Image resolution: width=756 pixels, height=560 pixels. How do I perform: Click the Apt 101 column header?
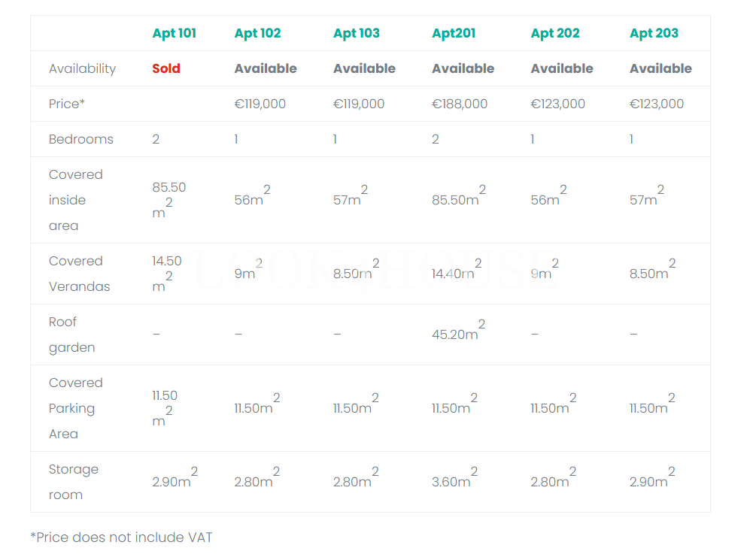(174, 33)
